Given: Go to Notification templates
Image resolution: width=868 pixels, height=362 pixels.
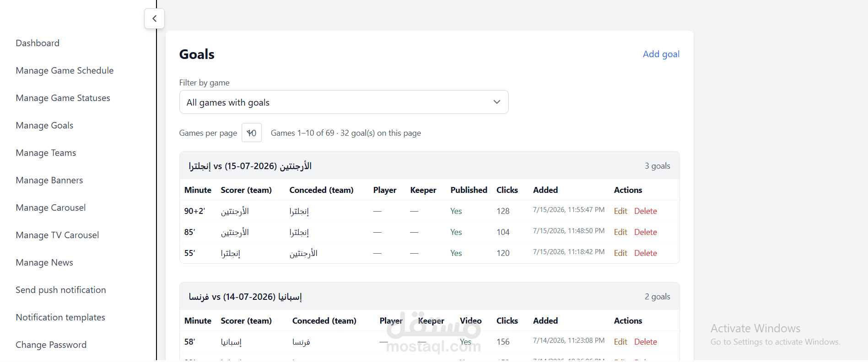Looking at the screenshot, I should click(60, 317).
